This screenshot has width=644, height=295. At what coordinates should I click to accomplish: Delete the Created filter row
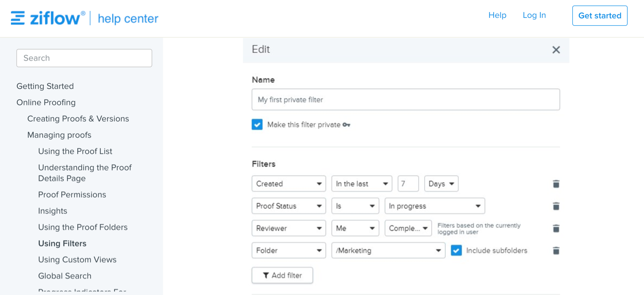click(556, 184)
